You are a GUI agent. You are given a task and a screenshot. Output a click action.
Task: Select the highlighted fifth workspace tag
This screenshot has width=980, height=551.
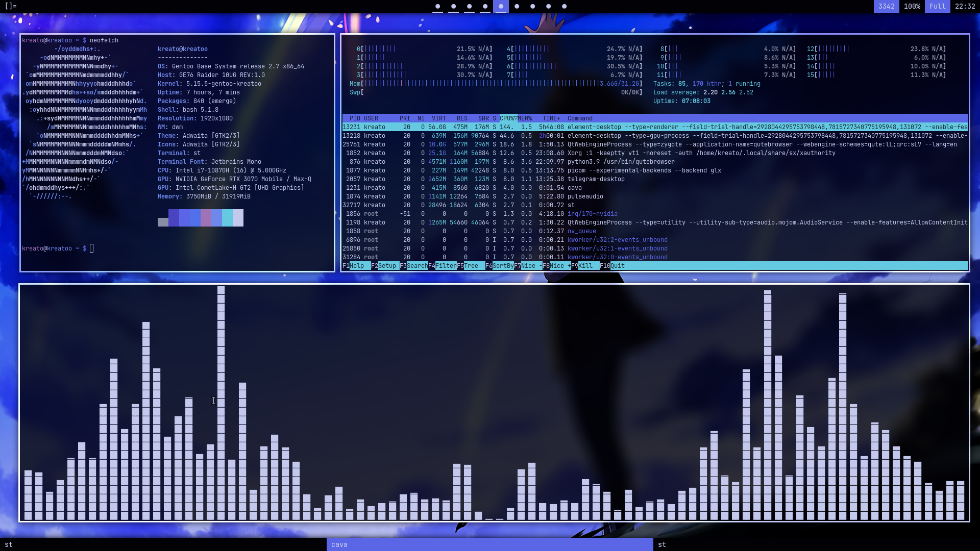pos(501,7)
